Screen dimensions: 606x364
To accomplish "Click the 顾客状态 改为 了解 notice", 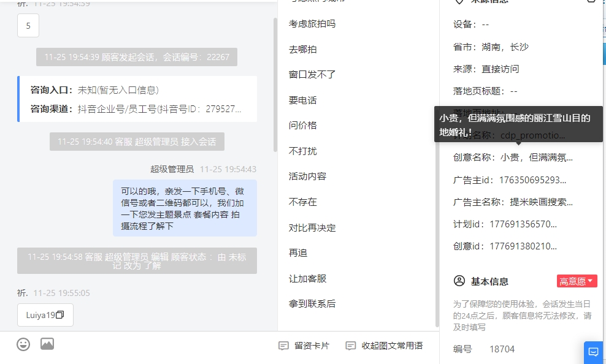I will 137,261.
